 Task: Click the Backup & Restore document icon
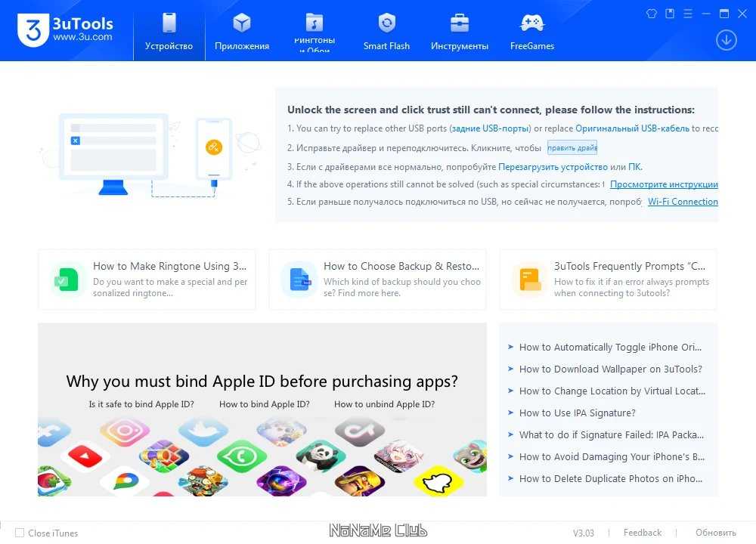point(299,280)
